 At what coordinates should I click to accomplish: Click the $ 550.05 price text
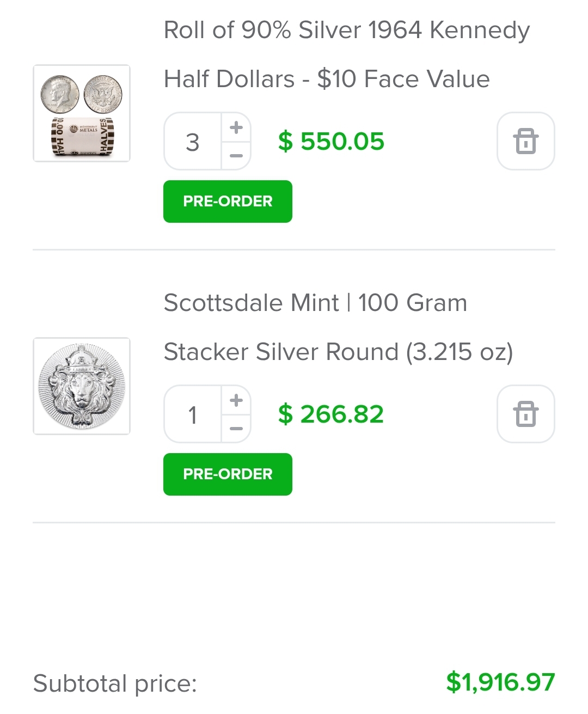331,142
